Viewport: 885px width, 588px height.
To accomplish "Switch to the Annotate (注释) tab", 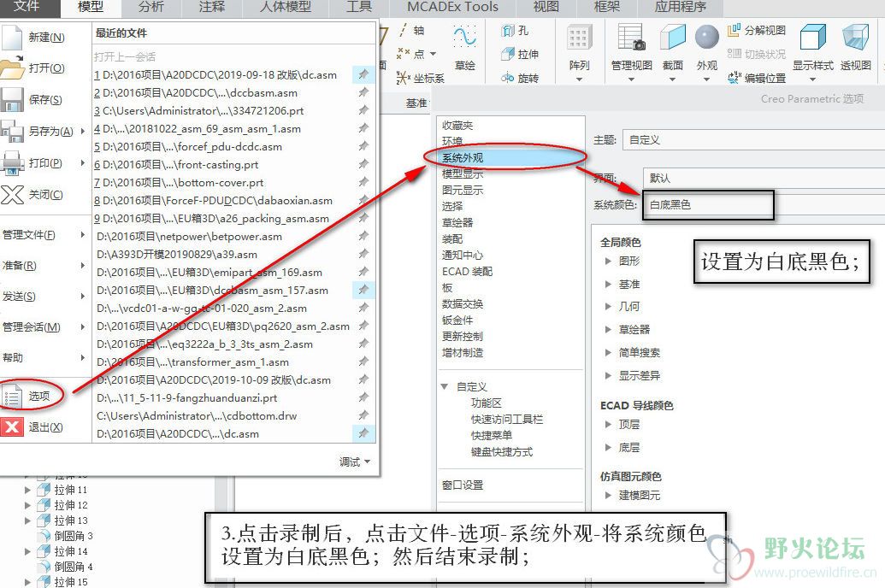I will click(211, 7).
